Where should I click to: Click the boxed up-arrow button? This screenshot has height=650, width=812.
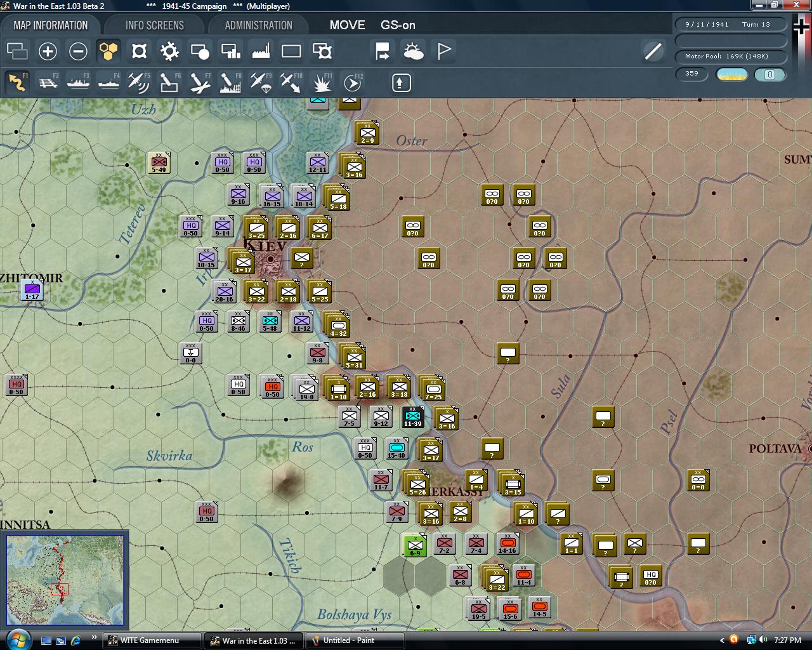[402, 83]
